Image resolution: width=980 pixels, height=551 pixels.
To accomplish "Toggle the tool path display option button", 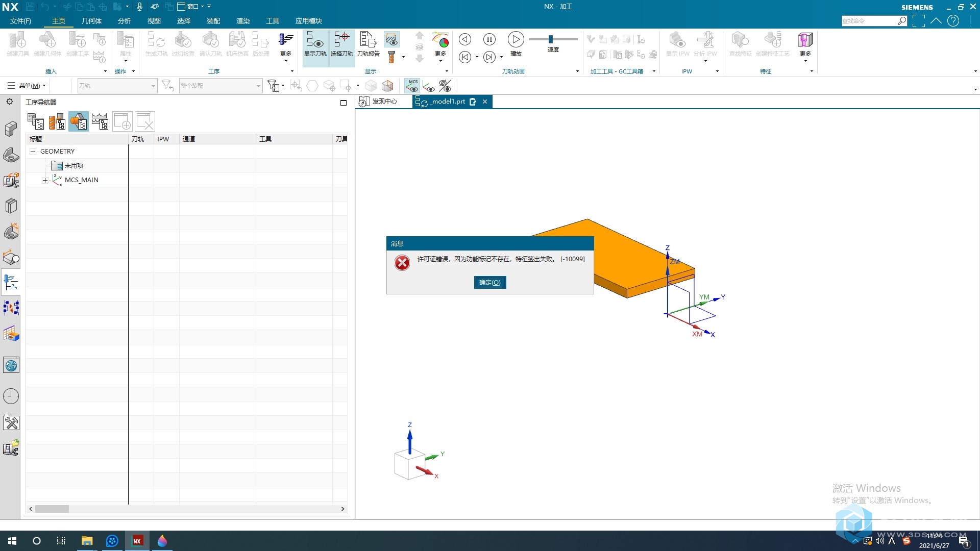I will tap(391, 39).
